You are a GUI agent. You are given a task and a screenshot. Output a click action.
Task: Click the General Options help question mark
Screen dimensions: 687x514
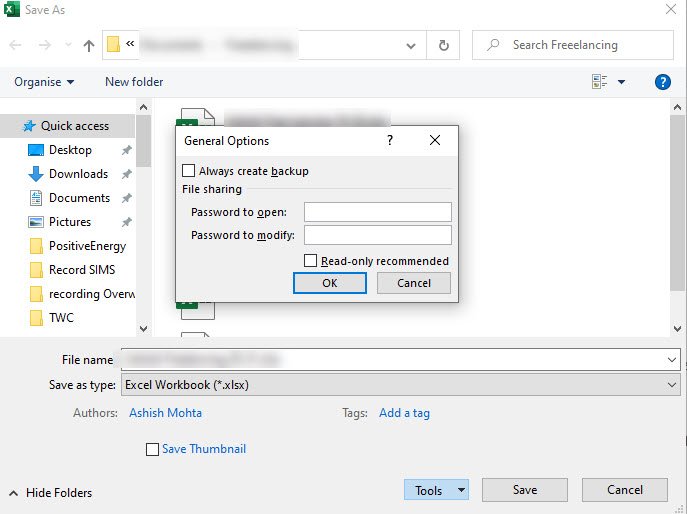click(390, 140)
